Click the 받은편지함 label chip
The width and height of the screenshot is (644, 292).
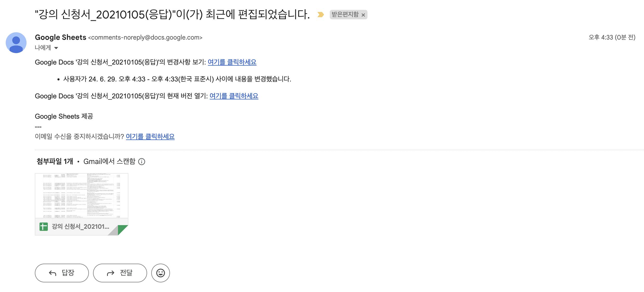pos(345,15)
